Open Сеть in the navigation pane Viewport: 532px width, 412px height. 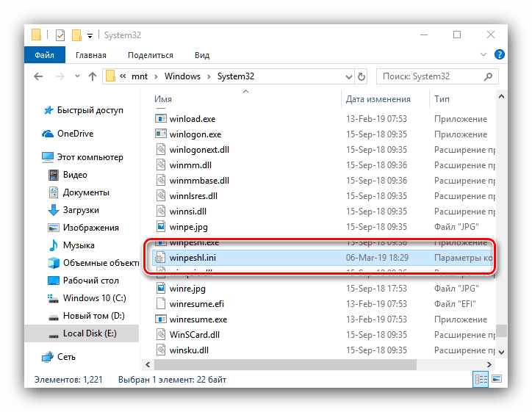[59, 357]
